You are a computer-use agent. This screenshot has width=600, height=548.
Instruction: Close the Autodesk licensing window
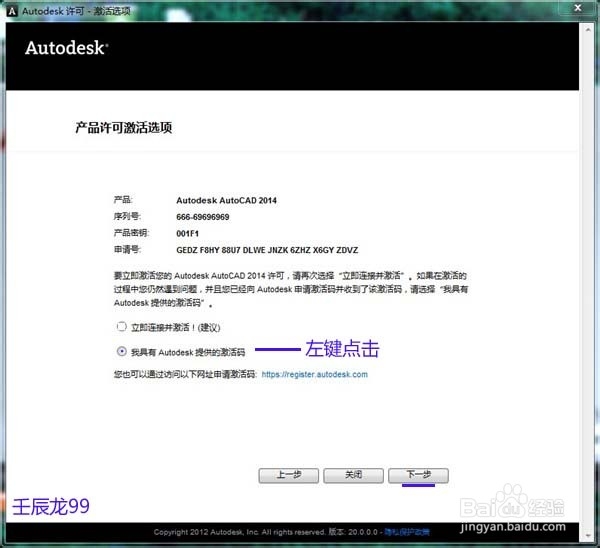click(x=578, y=8)
